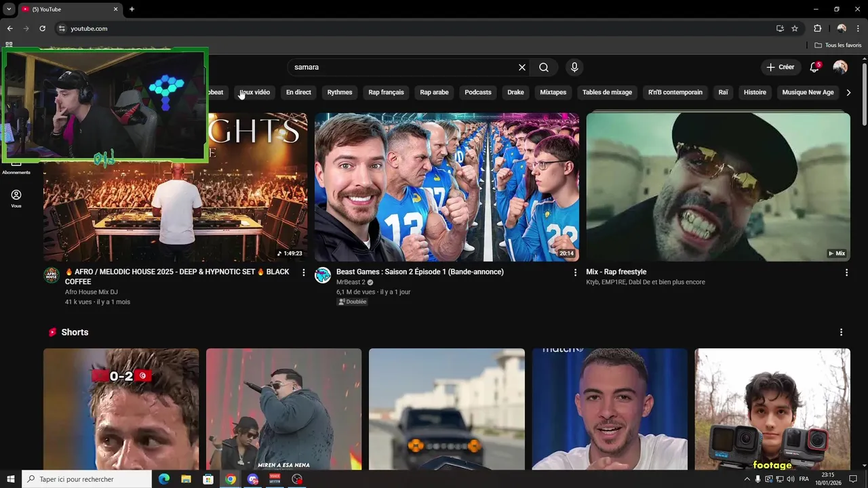
Task: Open the Chrome three-dot menu
Action: 859,28
